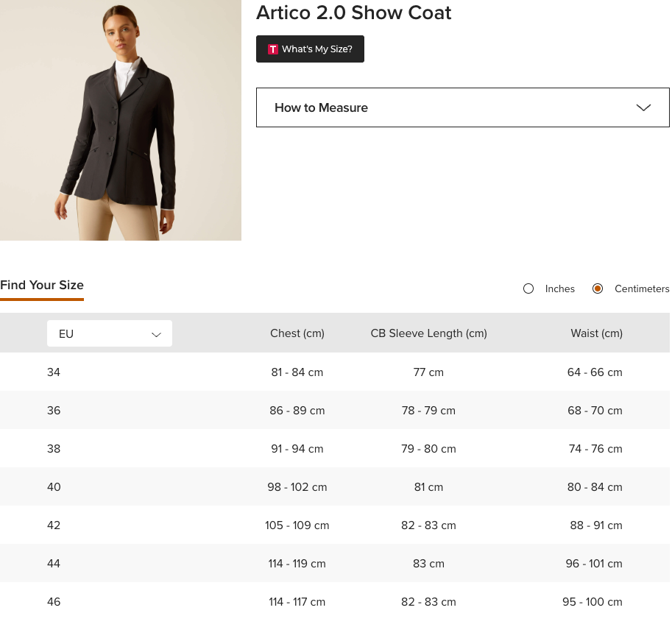Click the size 40 row label
Image resolution: width=672 pixels, height=627 pixels.
click(54, 487)
